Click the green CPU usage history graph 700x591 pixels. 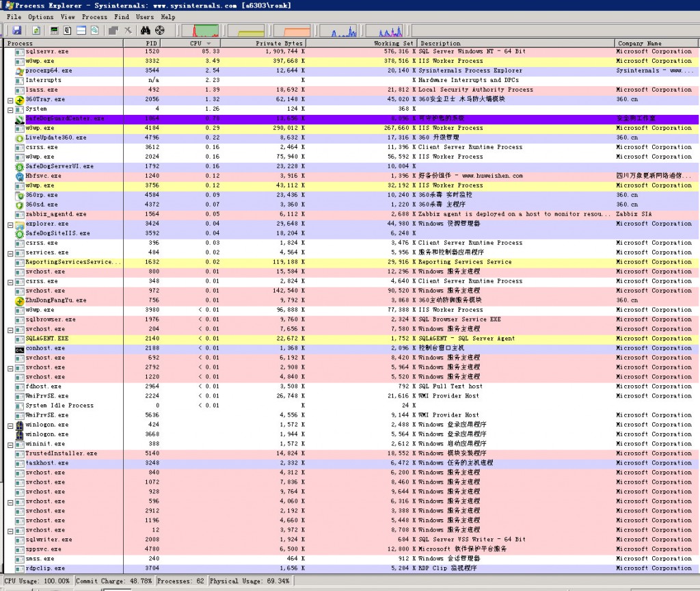click(x=206, y=31)
